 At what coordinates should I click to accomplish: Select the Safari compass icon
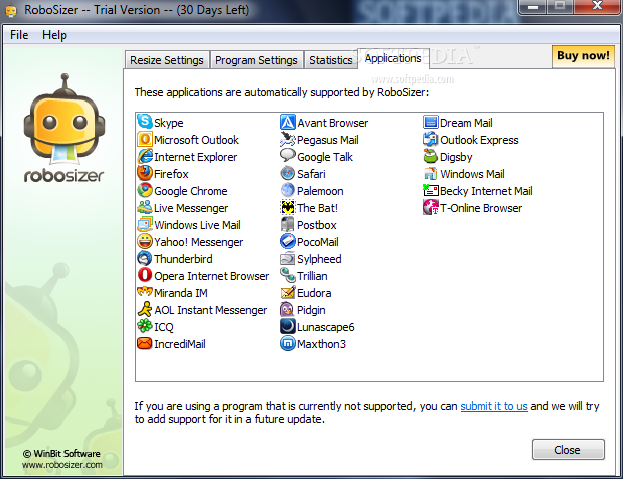click(x=288, y=173)
